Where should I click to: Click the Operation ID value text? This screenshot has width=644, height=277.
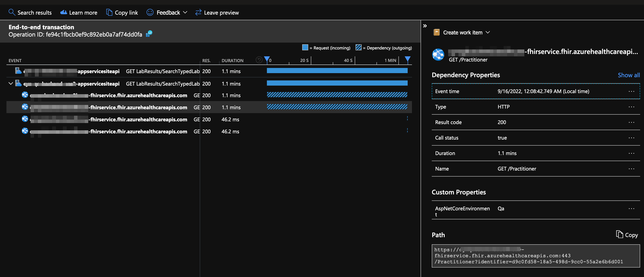[94, 34]
